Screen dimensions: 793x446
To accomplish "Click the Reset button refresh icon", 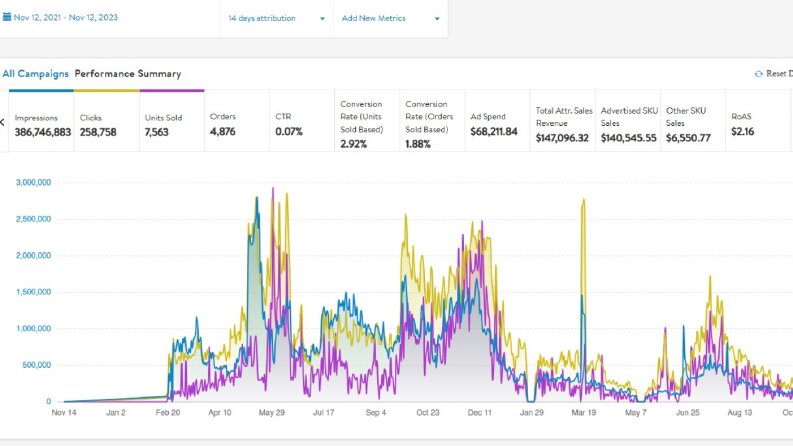I will [x=758, y=74].
